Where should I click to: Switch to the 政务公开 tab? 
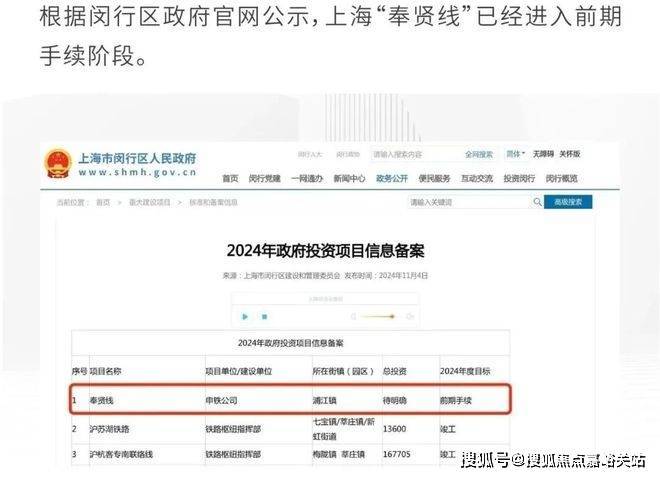(392, 178)
